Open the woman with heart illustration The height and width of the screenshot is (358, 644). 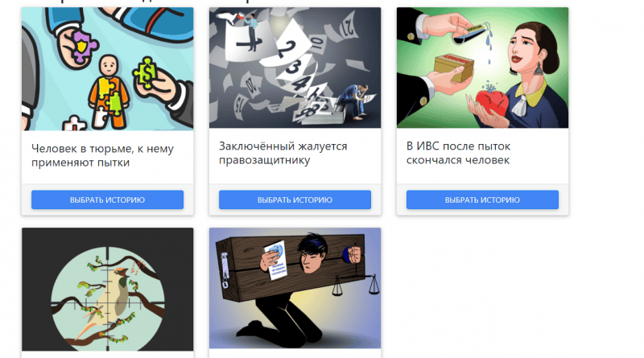[482, 68]
